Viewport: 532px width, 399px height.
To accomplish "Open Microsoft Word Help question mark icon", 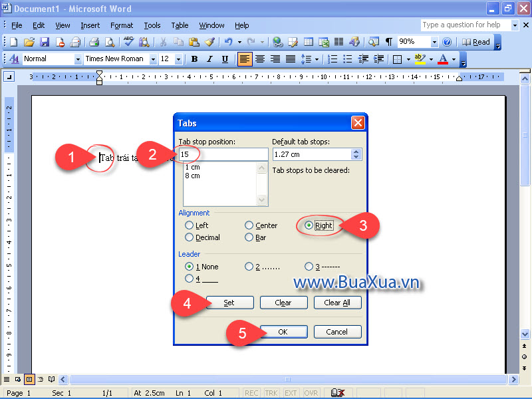I will (447, 42).
